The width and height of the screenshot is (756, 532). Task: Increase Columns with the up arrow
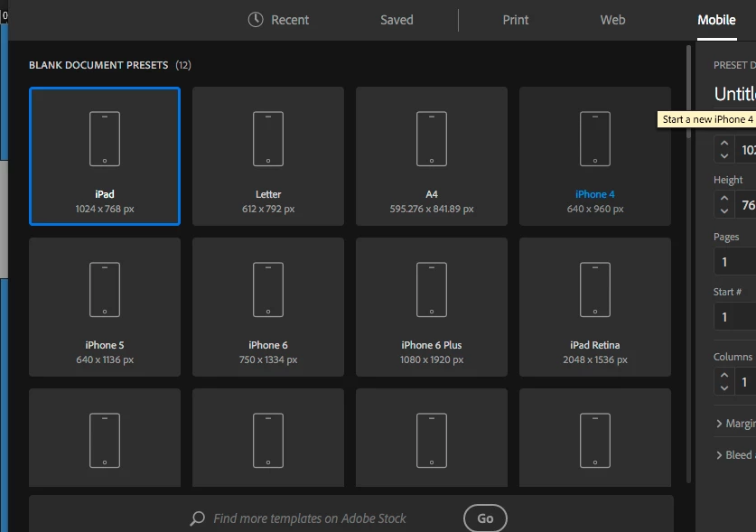click(724, 375)
